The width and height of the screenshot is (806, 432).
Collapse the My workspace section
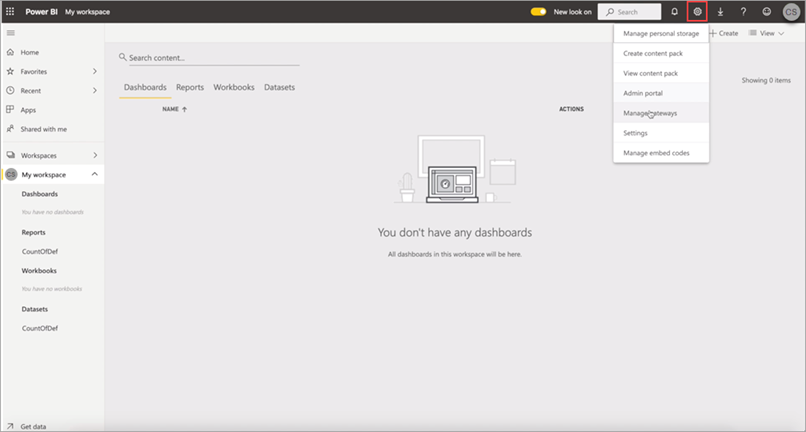coord(94,175)
